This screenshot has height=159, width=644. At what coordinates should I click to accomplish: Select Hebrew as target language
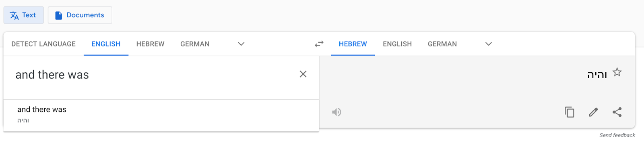(x=353, y=44)
